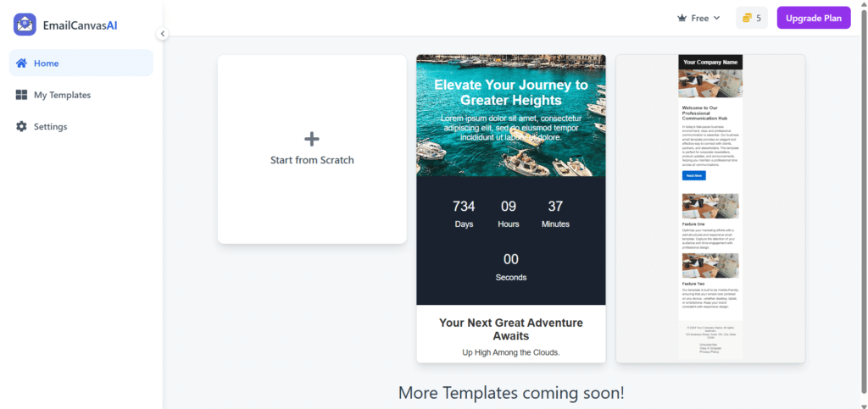
Task: Click the EmailCanvasAI envelope logo icon
Action: click(25, 25)
